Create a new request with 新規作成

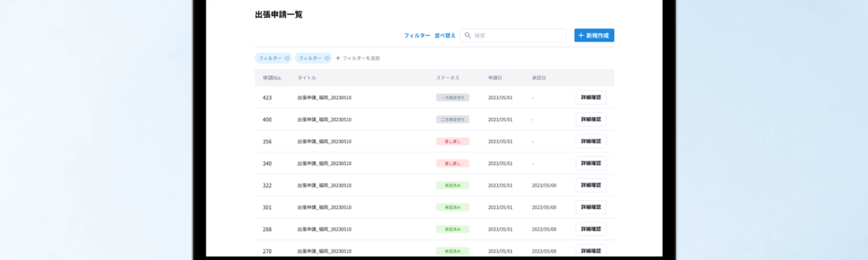[594, 35]
